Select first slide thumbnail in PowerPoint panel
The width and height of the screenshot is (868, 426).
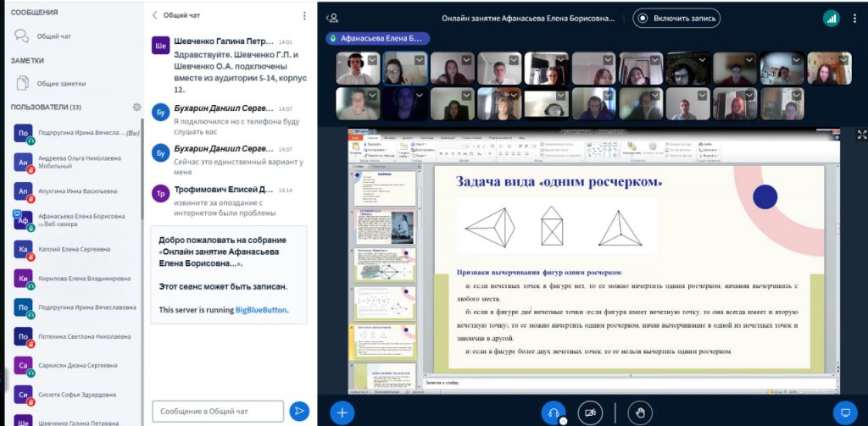coord(385,188)
